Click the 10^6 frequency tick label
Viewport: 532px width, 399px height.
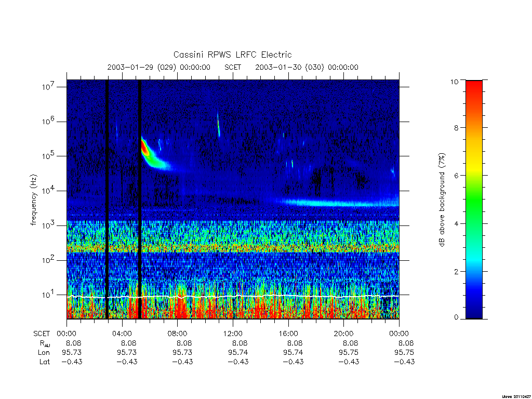pyautogui.click(x=49, y=121)
